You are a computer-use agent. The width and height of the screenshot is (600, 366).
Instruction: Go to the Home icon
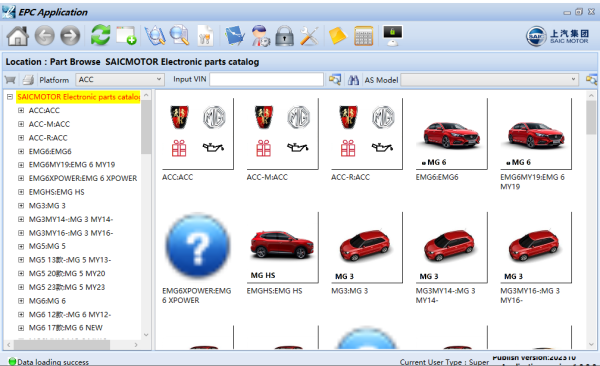18,36
